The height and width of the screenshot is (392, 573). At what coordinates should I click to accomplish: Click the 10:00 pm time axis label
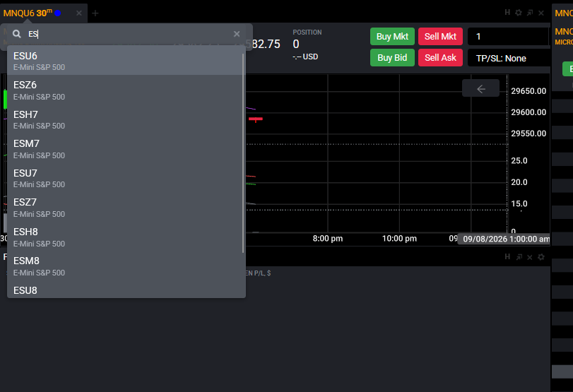(x=399, y=239)
